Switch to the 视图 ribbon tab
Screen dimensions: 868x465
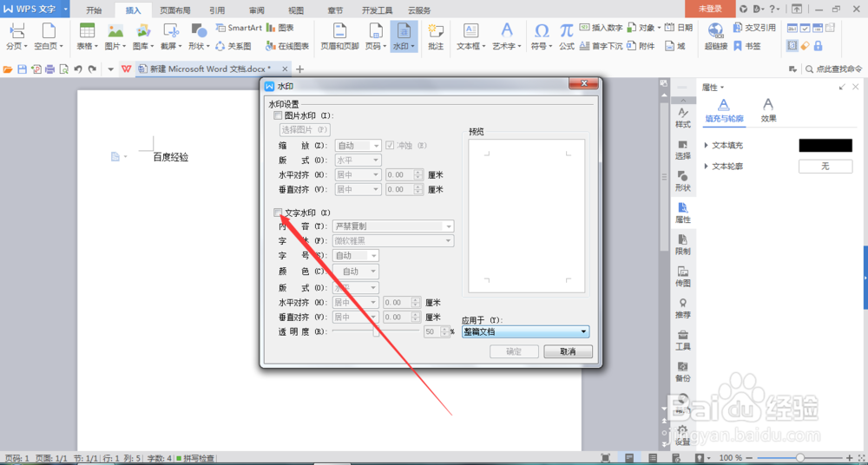coord(296,10)
